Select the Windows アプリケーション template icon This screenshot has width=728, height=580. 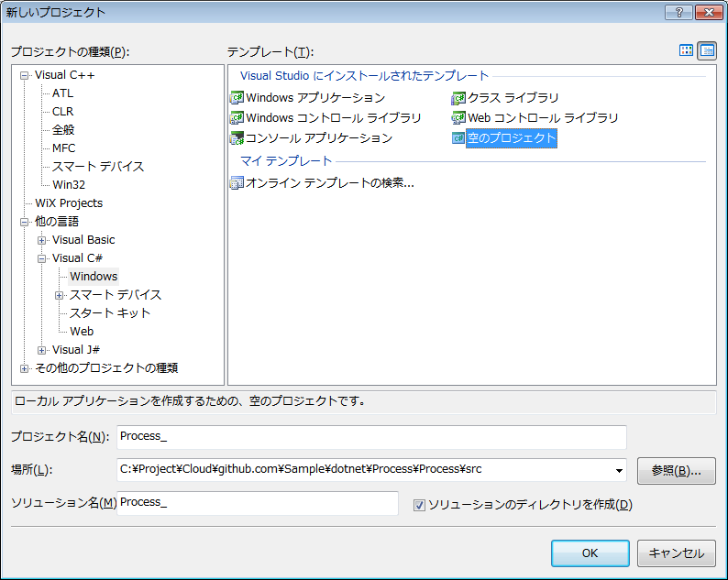237,98
